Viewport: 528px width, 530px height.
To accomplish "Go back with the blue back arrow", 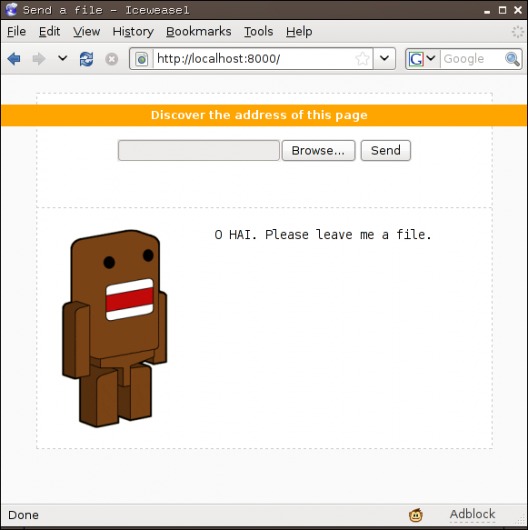I will (14, 59).
